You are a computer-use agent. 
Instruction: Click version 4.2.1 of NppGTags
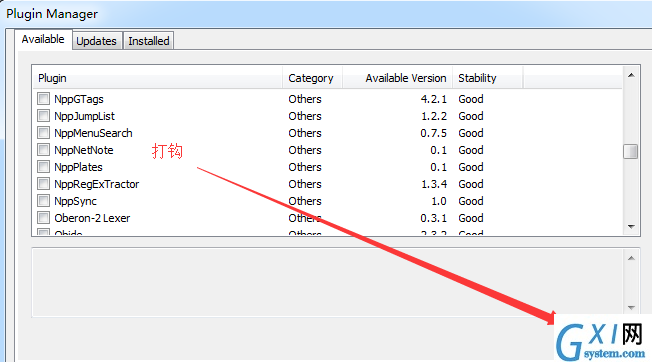(433, 99)
